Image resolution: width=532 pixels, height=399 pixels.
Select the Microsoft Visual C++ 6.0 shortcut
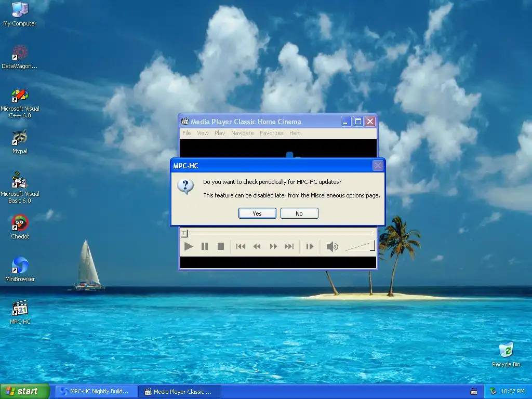[x=20, y=103]
